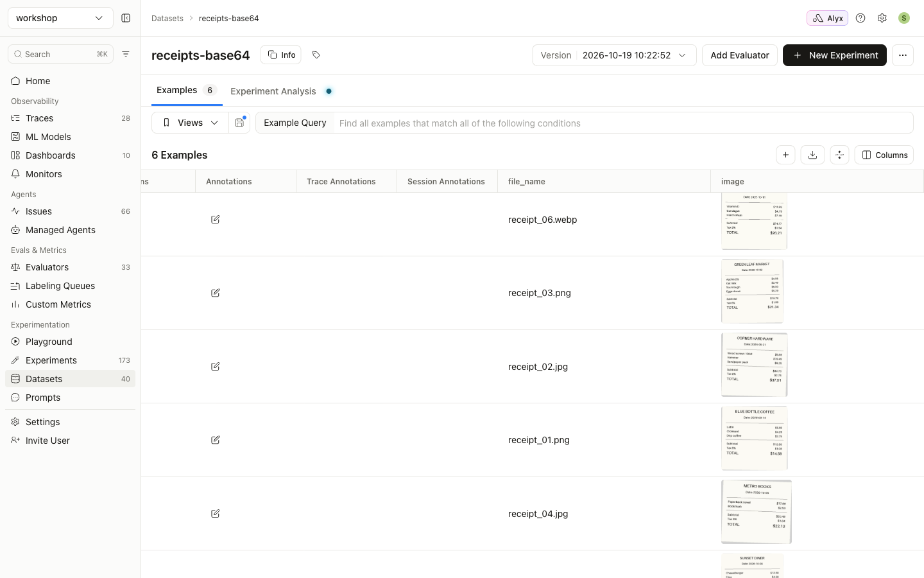This screenshot has height=578, width=924.
Task: Open Invite User in the sidebar
Action: (x=71, y=441)
